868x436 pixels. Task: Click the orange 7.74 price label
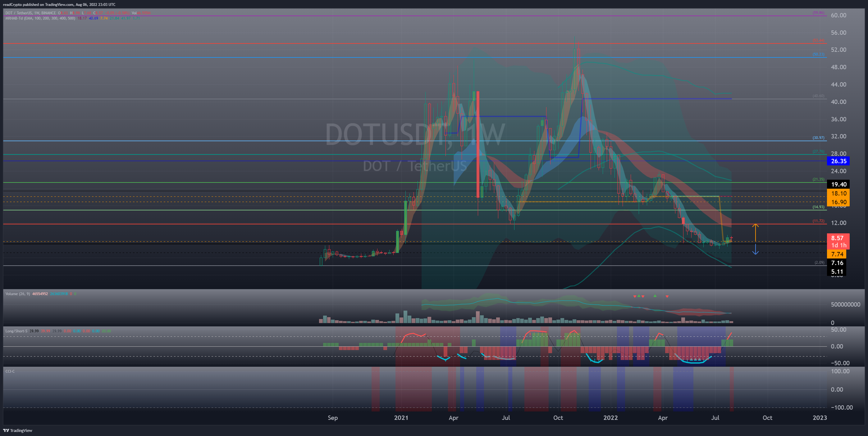(x=837, y=254)
